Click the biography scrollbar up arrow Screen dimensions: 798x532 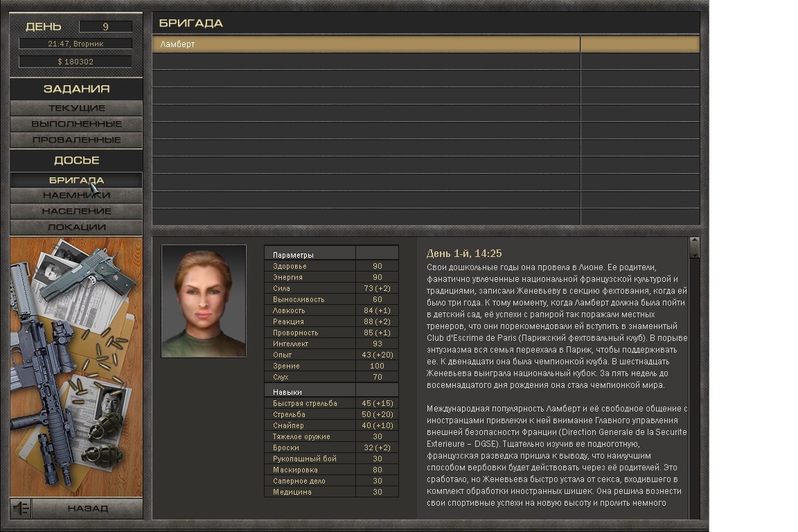pyautogui.click(x=694, y=243)
